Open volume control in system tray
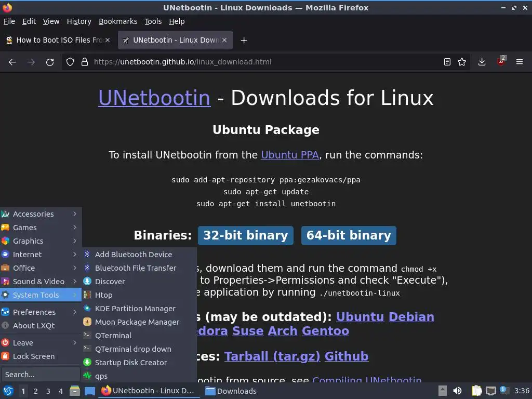Screen dimensions: 532x399 tap(457, 391)
